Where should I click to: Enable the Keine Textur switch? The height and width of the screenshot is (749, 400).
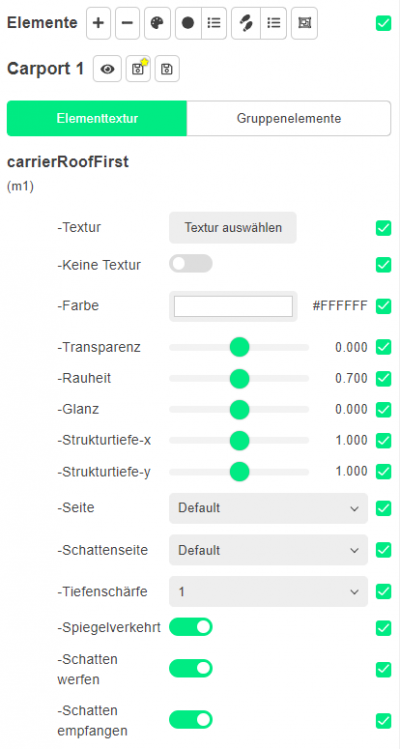point(191,264)
